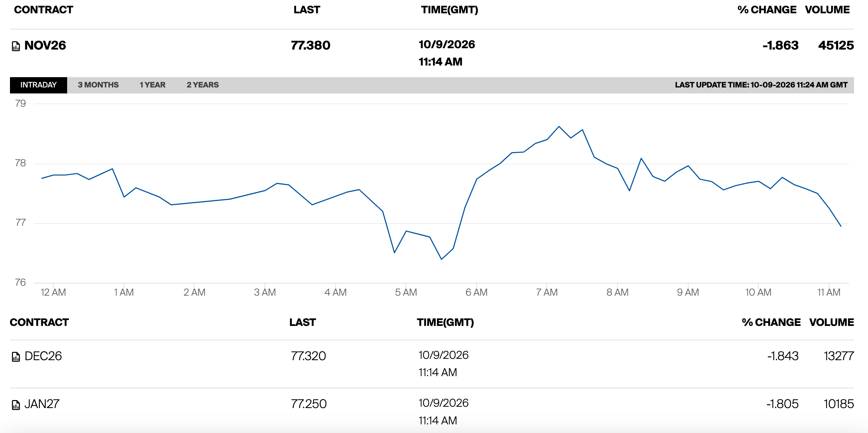Click the 76 y-axis label

(20, 283)
